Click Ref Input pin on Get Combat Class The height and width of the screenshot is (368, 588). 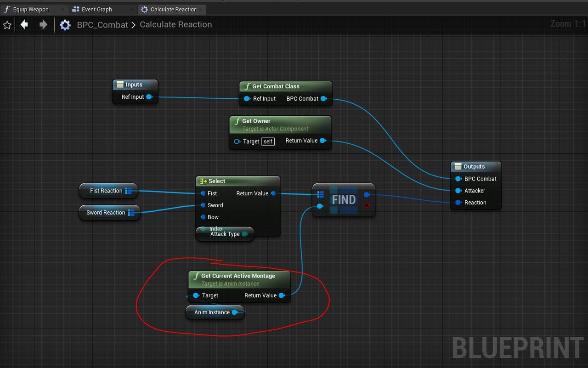[247, 99]
